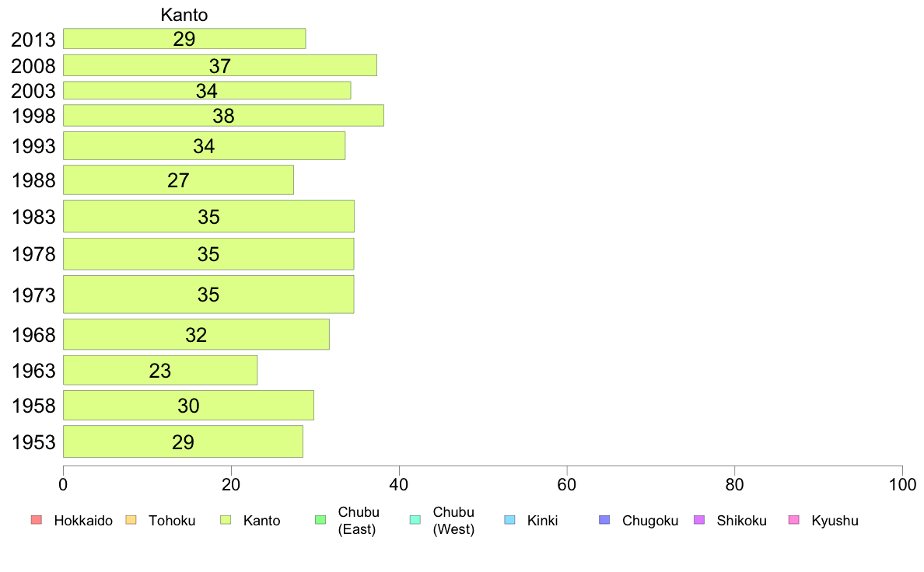924x572 pixels.
Task: Click the Shikoku legend text label
Action: coord(741,521)
